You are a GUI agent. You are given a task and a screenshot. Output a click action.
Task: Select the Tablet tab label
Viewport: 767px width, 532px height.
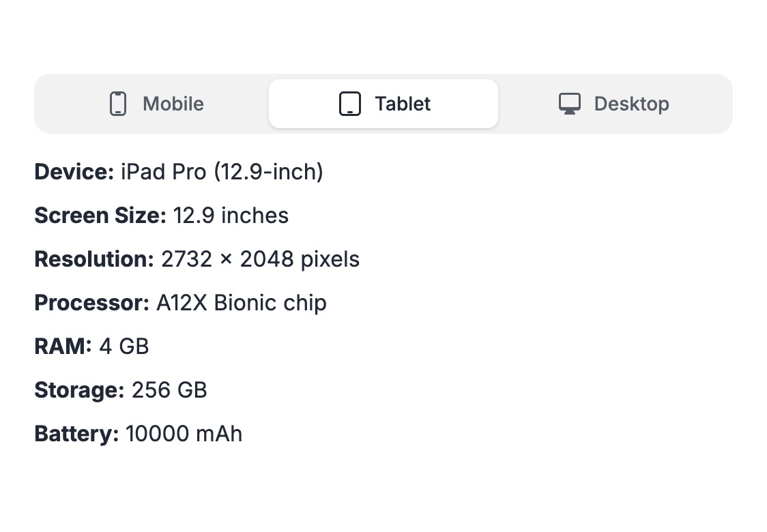click(403, 104)
